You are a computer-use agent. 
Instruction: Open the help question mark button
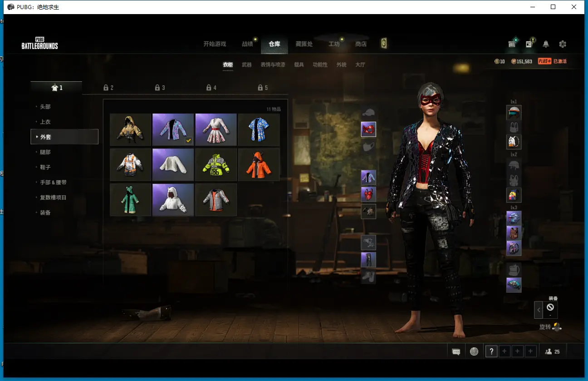pos(491,351)
